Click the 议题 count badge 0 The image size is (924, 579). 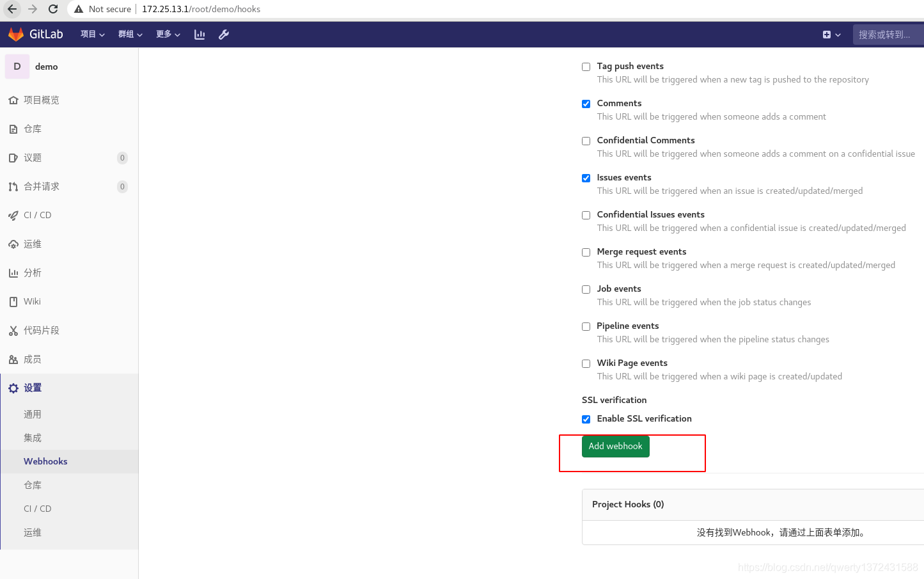point(122,158)
